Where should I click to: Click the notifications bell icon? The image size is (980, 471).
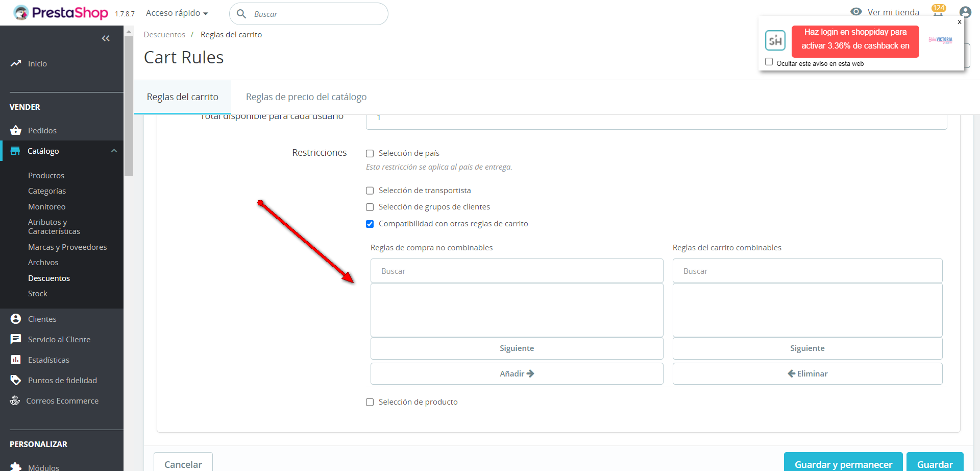pos(938,13)
